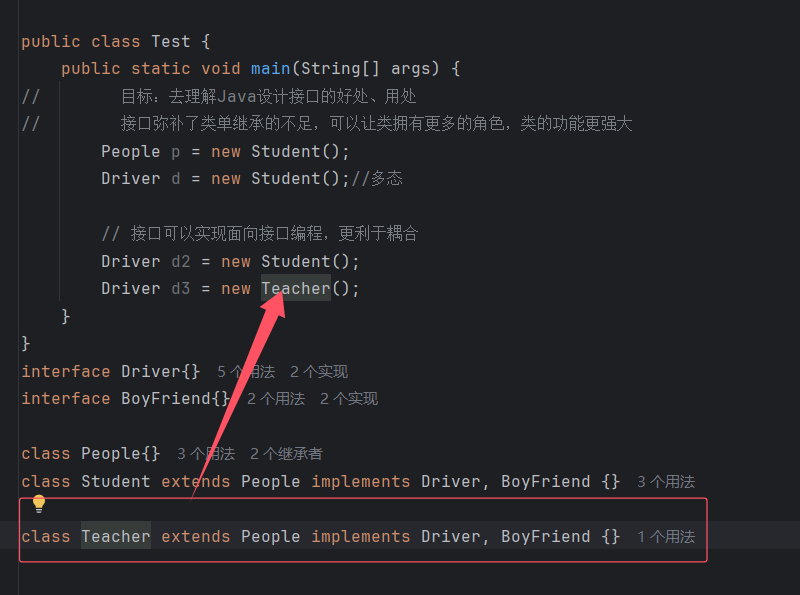
Task: Open '3 个用法' hint beside People class
Action: [206, 454]
